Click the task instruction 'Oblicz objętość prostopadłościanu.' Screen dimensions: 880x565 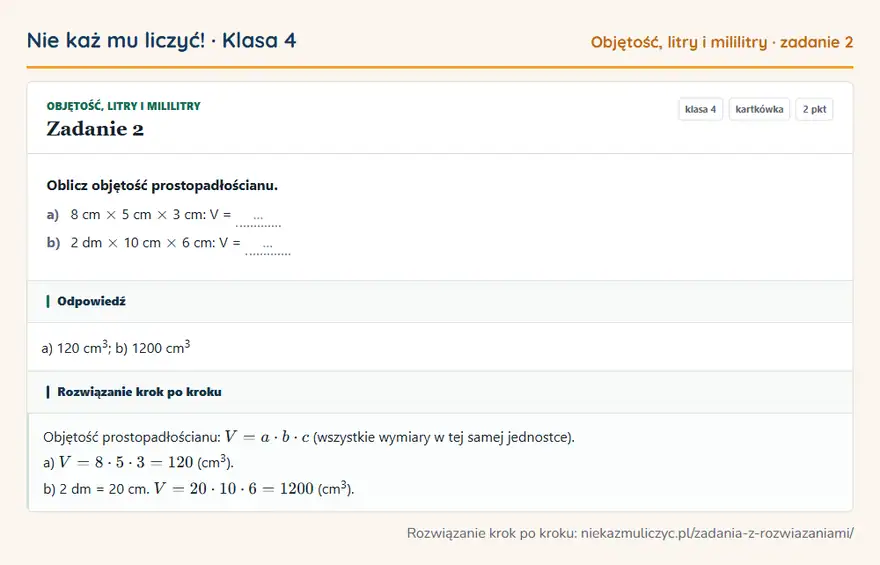point(162,186)
